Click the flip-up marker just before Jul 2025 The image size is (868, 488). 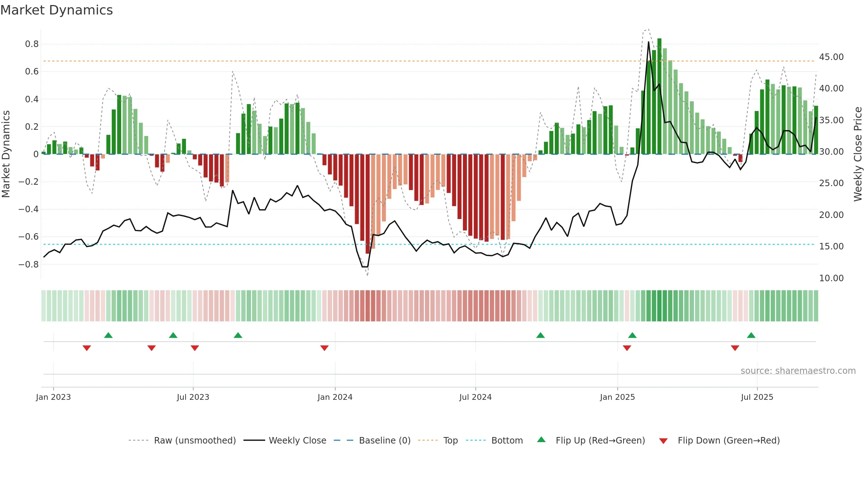point(751,335)
